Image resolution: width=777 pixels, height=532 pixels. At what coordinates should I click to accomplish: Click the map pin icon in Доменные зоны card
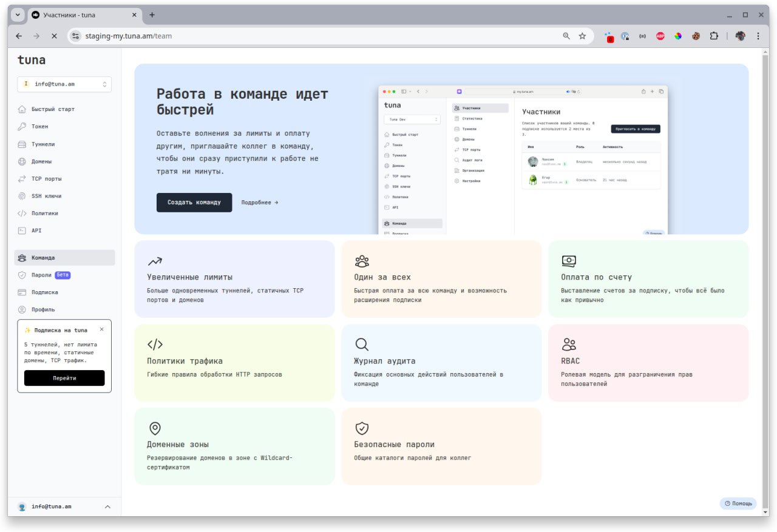[x=155, y=428]
